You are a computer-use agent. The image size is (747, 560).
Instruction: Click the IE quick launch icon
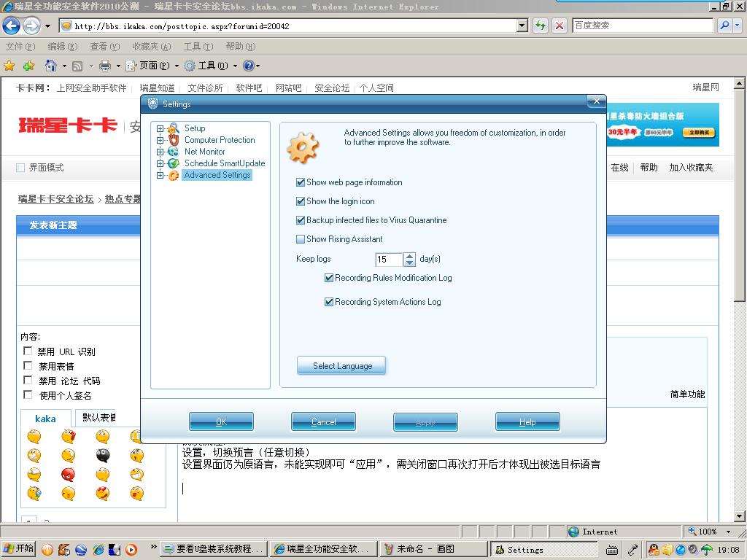[x=98, y=550]
